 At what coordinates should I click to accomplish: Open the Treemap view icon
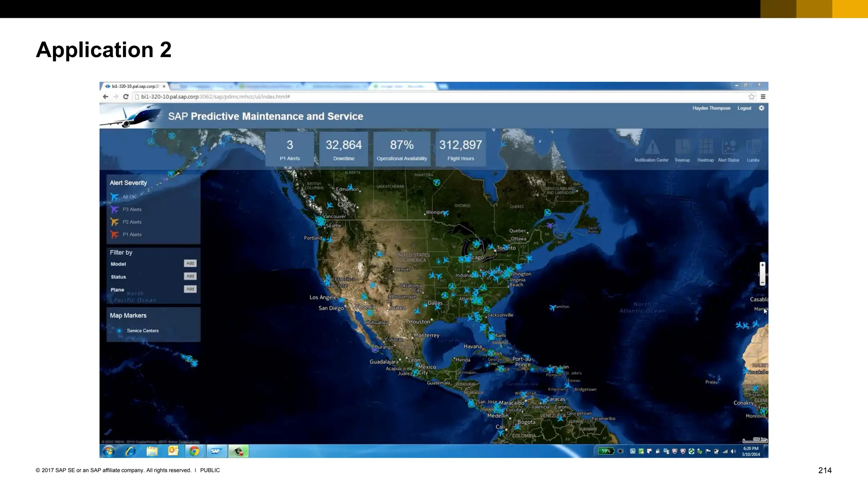682,147
